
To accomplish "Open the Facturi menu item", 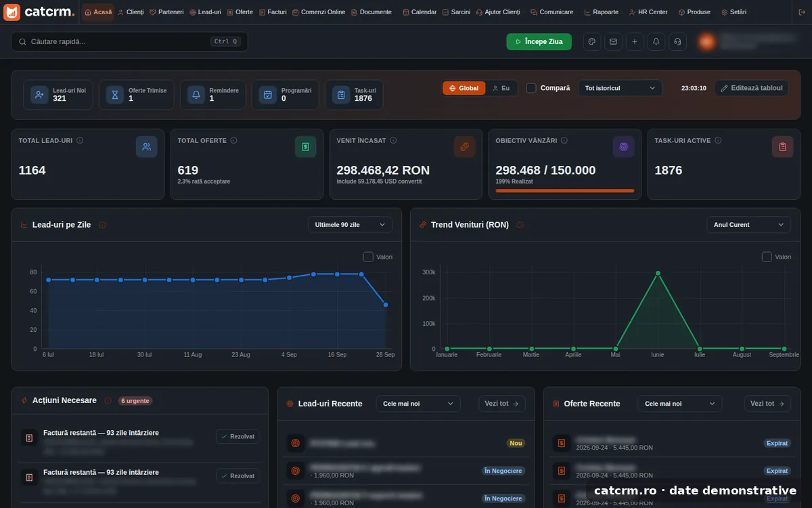I will click(273, 12).
